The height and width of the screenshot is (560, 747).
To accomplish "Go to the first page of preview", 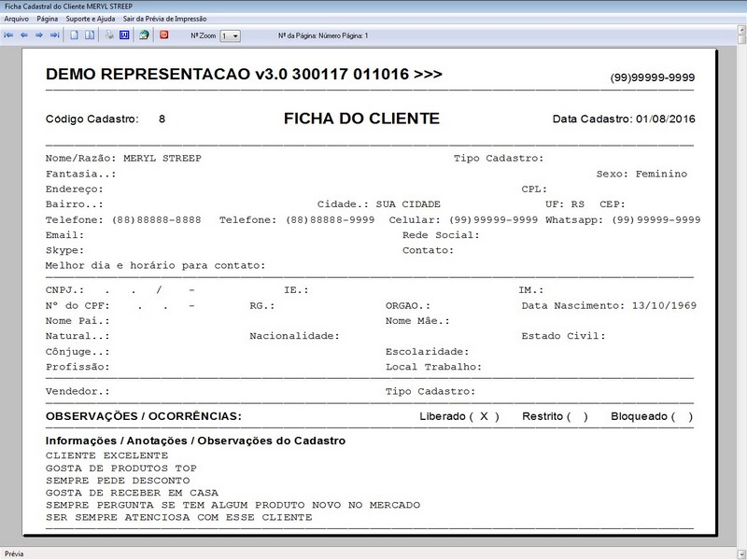I will click(9, 35).
